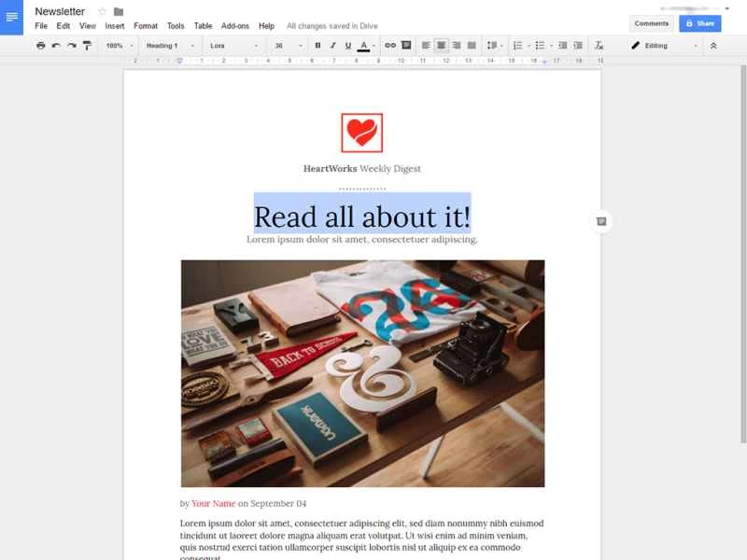Open the Format menu

coord(146,26)
